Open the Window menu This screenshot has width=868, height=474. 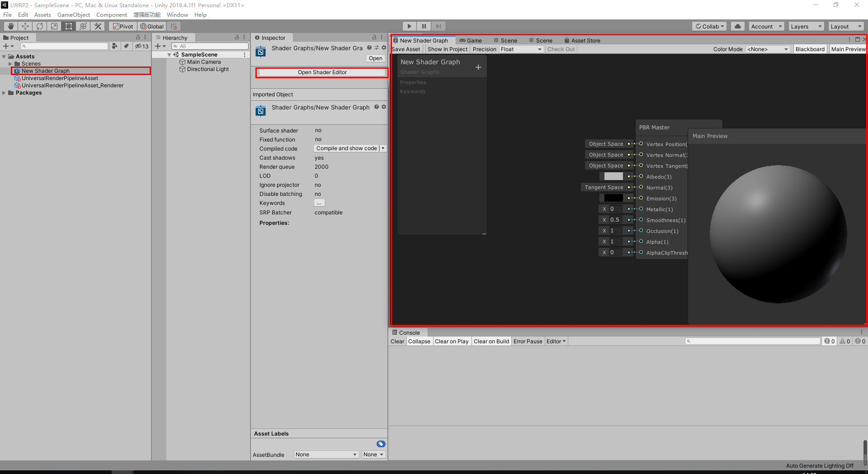coord(177,14)
